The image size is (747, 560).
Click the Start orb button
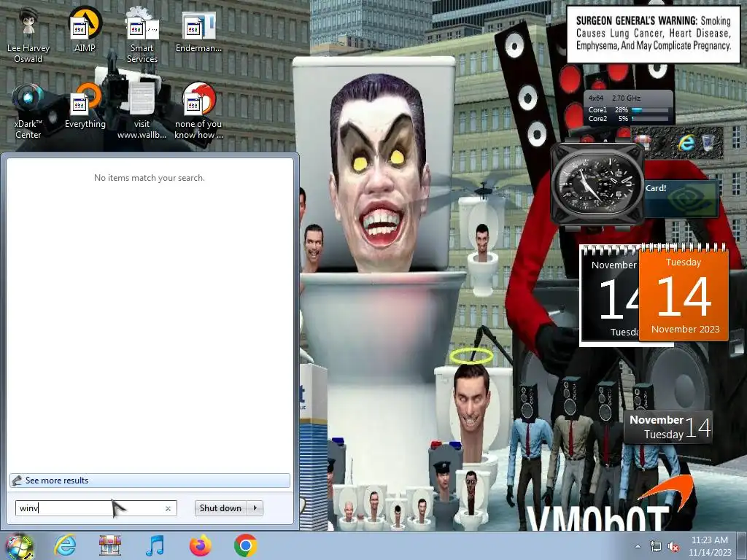point(18,546)
